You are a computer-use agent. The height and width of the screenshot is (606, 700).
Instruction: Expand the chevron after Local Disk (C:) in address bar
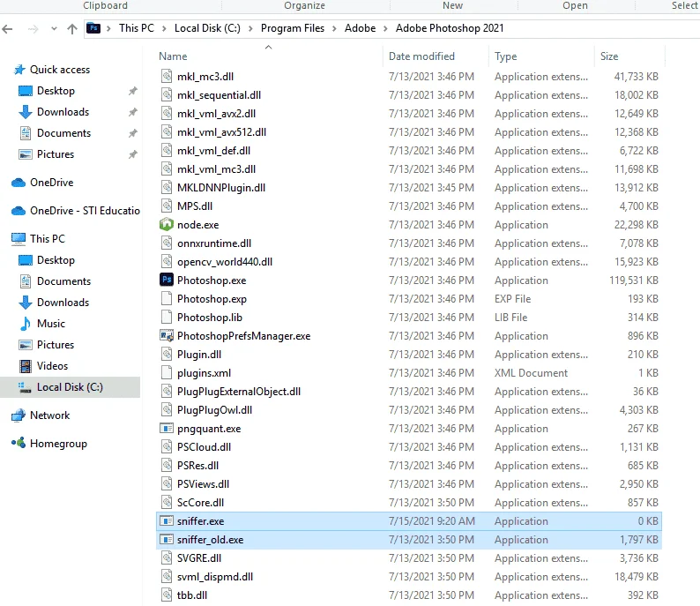pyautogui.click(x=250, y=28)
